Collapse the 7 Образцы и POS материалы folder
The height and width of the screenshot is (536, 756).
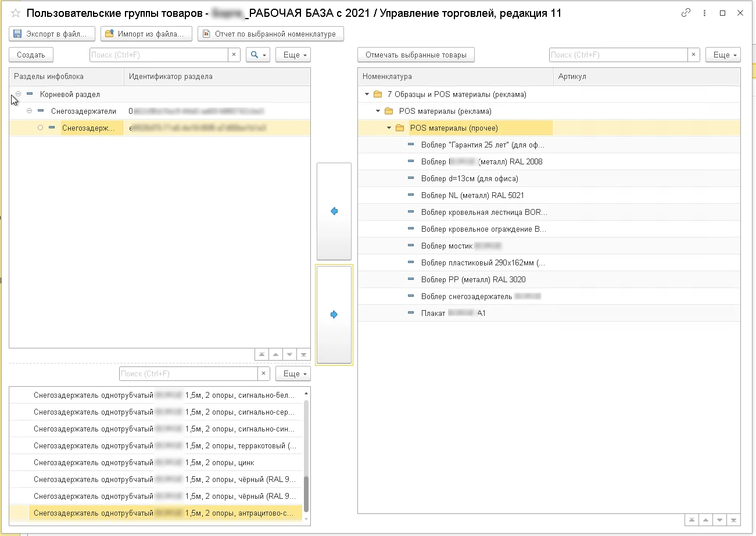click(x=367, y=94)
